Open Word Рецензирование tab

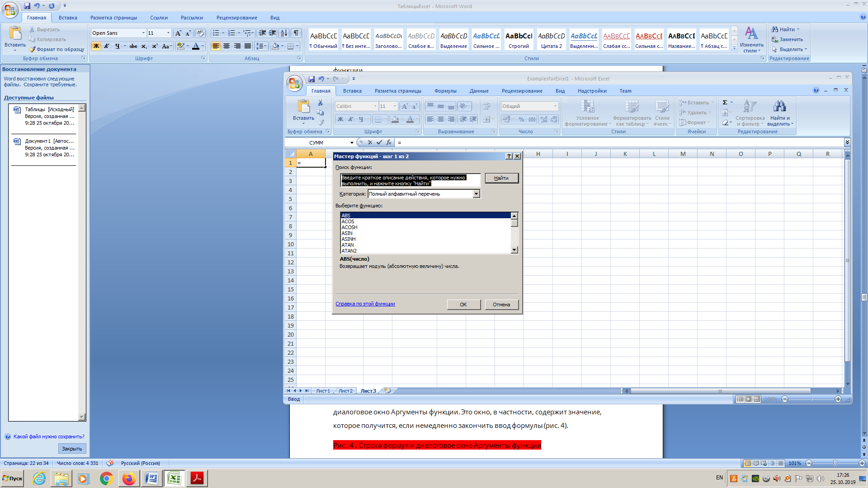coord(237,18)
